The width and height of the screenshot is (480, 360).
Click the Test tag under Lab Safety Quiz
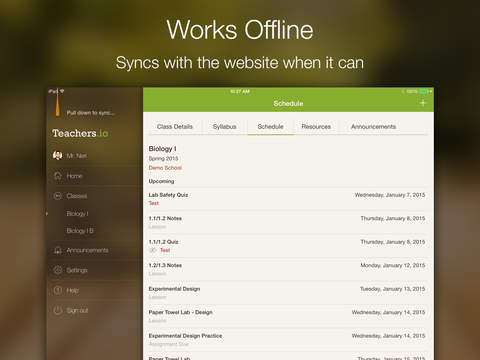pyautogui.click(x=154, y=203)
